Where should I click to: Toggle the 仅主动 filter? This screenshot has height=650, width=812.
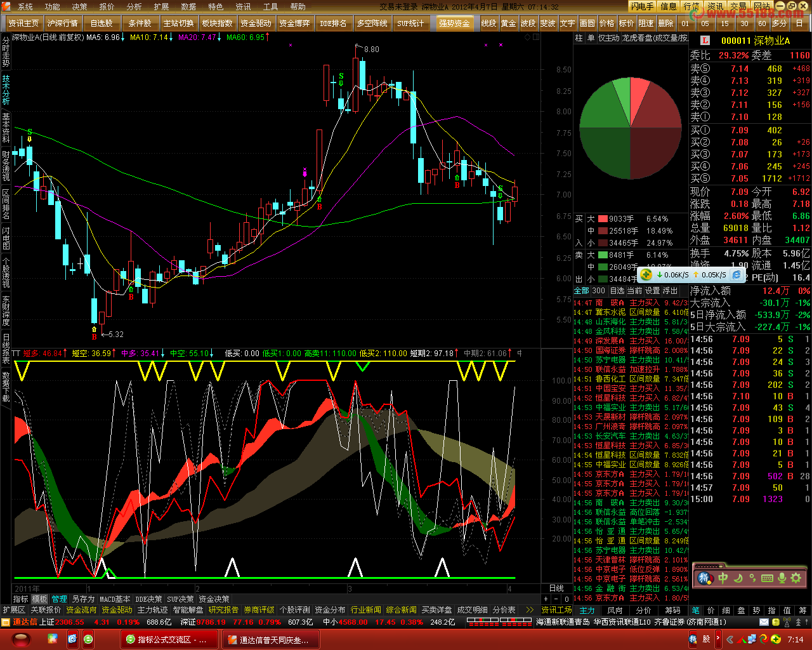point(608,38)
